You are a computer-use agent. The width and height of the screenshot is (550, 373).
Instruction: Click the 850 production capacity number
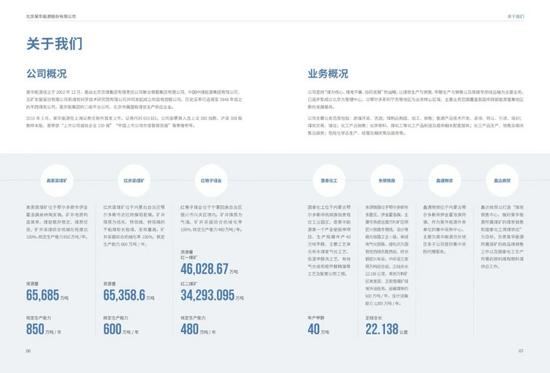(x=35, y=329)
